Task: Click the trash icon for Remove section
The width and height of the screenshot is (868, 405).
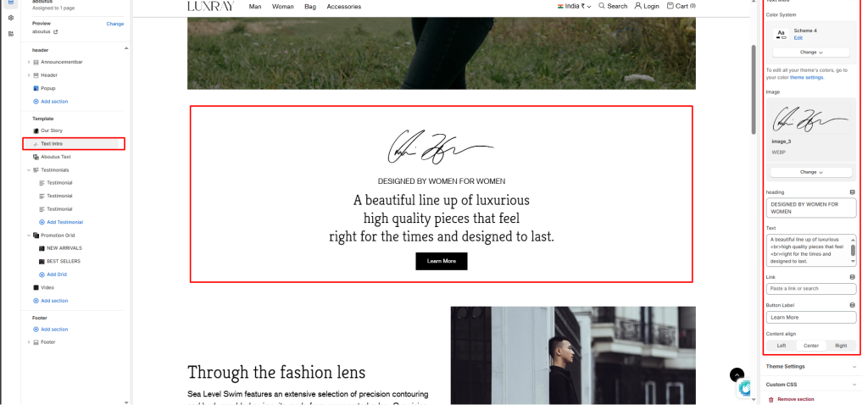Action: 771,399
